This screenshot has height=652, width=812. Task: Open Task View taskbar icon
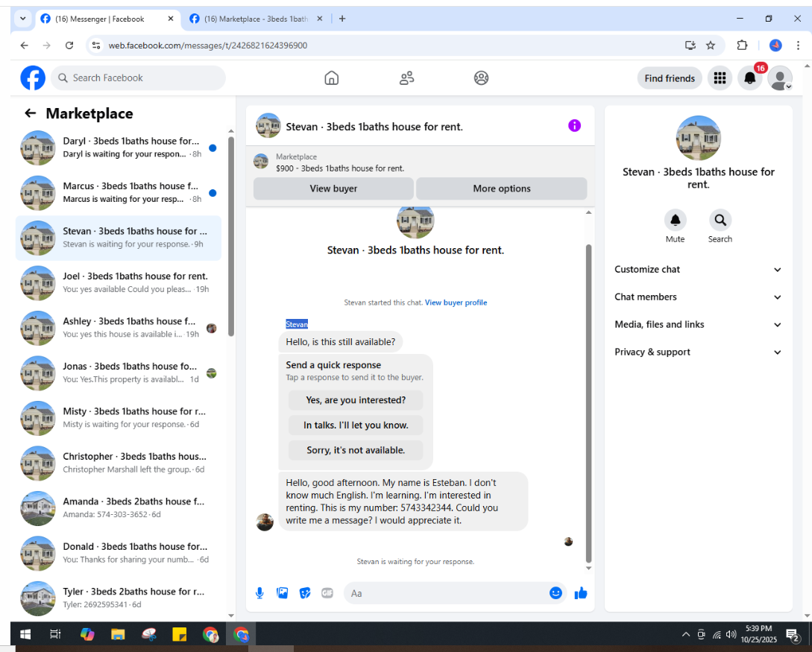tap(55, 634)
